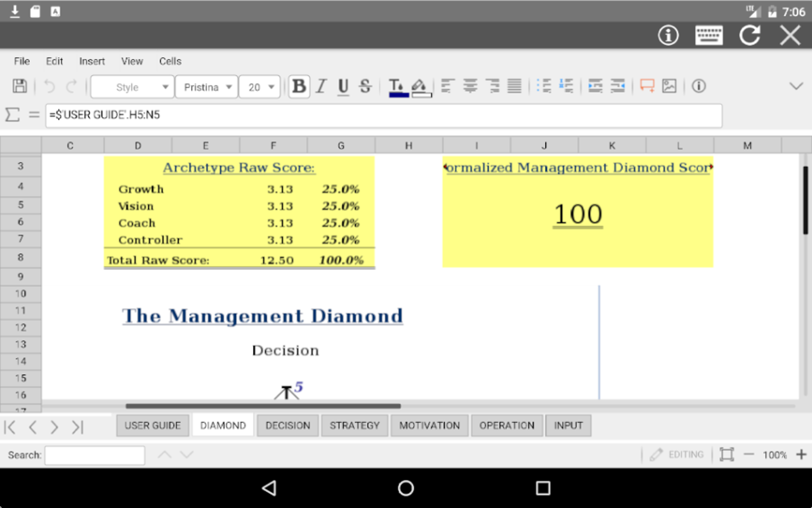The width and height of the screenshot is (812, 508).
Task: Go to the last sheet tab arrow
Action: 77,427
